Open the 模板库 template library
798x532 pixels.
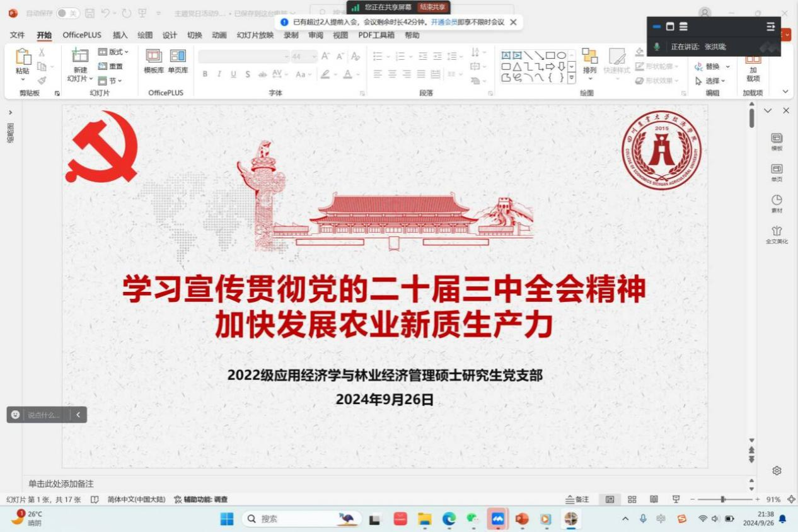click(x=154, y=62)
